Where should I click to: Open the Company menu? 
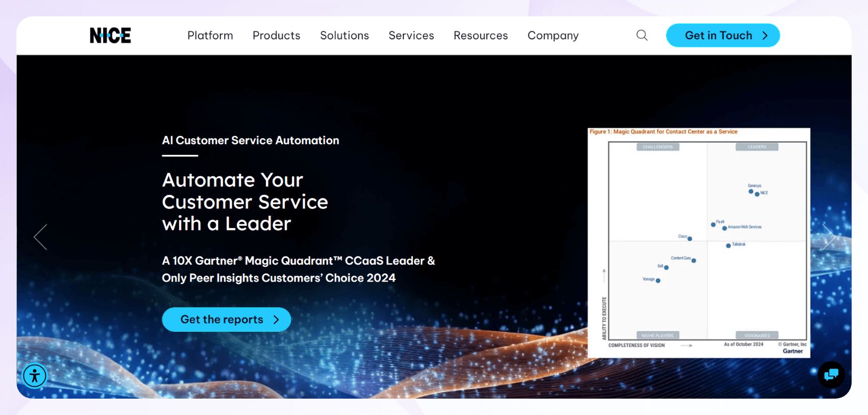[x=553, y=36]
